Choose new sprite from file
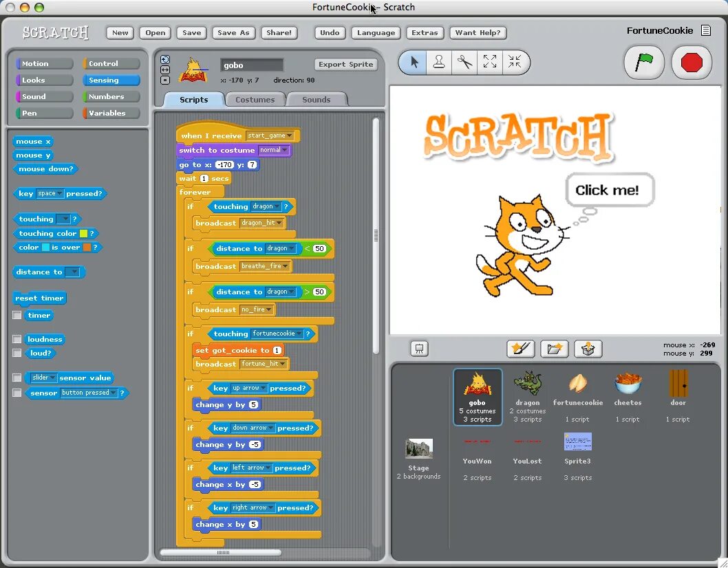 555,349
